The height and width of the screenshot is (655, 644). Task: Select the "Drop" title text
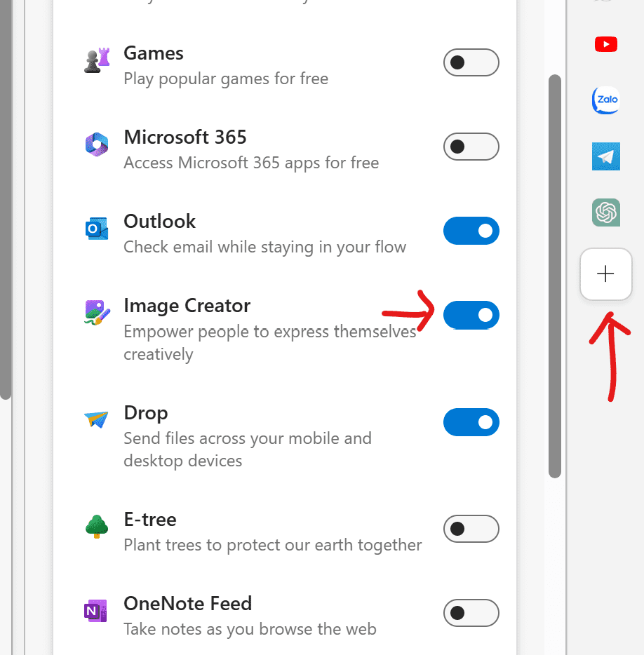tap(146, 413)
